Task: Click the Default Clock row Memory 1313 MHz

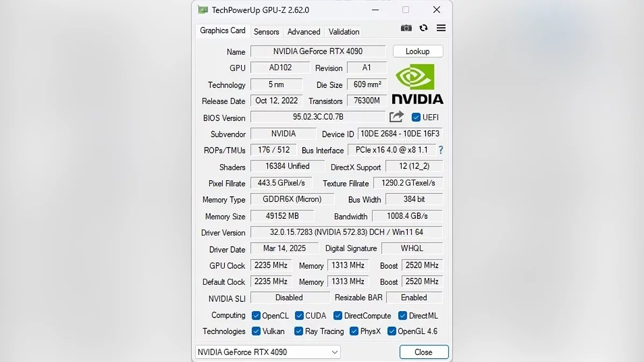Action: pos(348,281)
